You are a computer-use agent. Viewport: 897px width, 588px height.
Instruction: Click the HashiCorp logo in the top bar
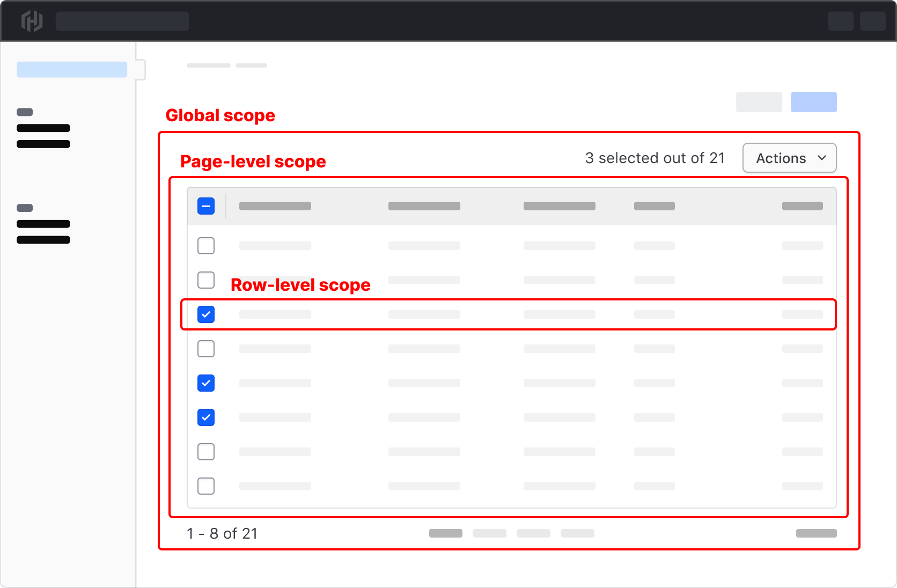pyautogui.click(x=32, y=21)
